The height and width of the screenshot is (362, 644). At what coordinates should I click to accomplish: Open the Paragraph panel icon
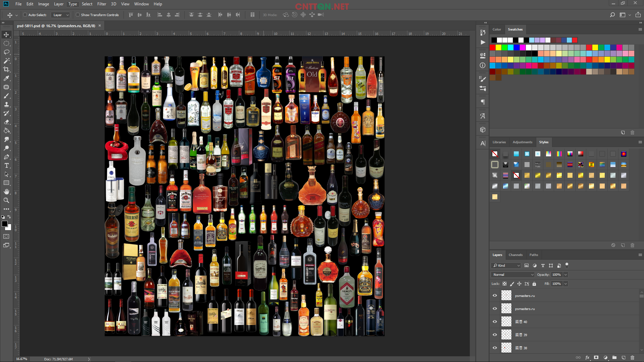coord(483,102)
